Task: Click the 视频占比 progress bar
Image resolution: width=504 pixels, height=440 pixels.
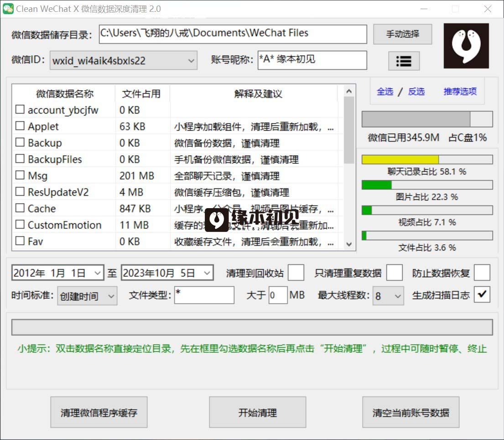Action: click(x=427, y=210)
